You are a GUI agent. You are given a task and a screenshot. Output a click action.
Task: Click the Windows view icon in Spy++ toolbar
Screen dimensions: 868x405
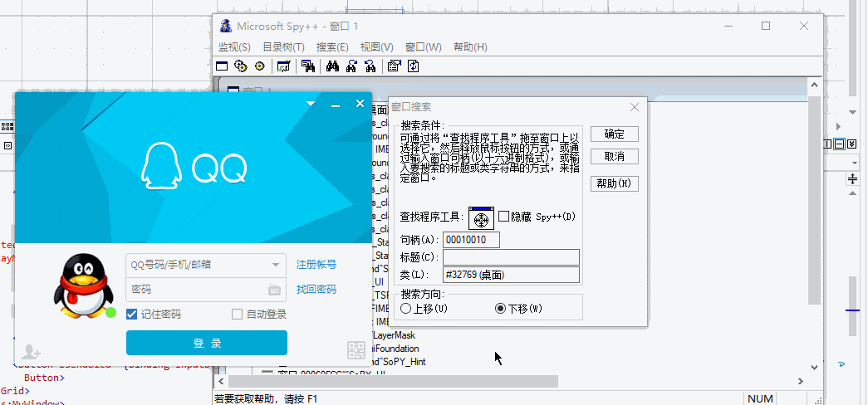222,66
